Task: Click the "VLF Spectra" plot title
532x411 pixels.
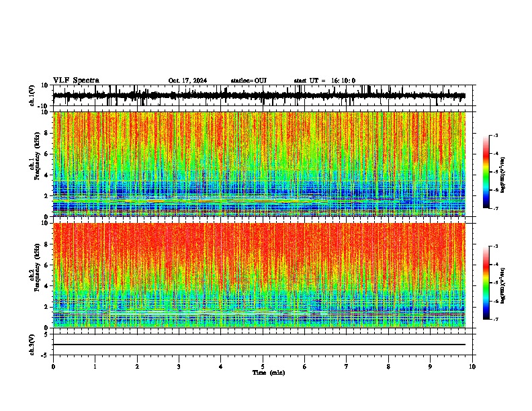Action: pos(76,81)
